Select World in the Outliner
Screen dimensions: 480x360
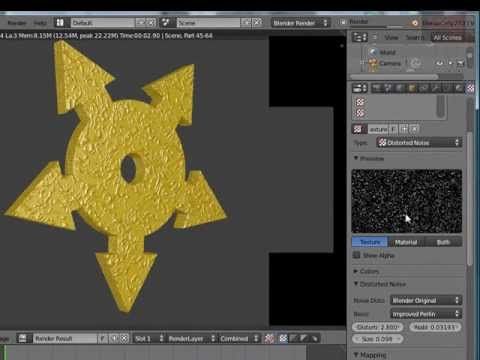[x=388, y=52]
